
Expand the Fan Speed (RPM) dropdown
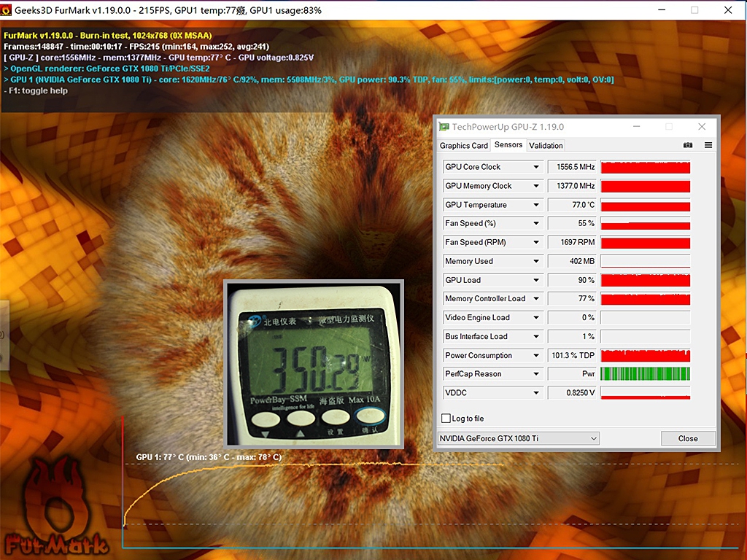[x=536, y=242]
